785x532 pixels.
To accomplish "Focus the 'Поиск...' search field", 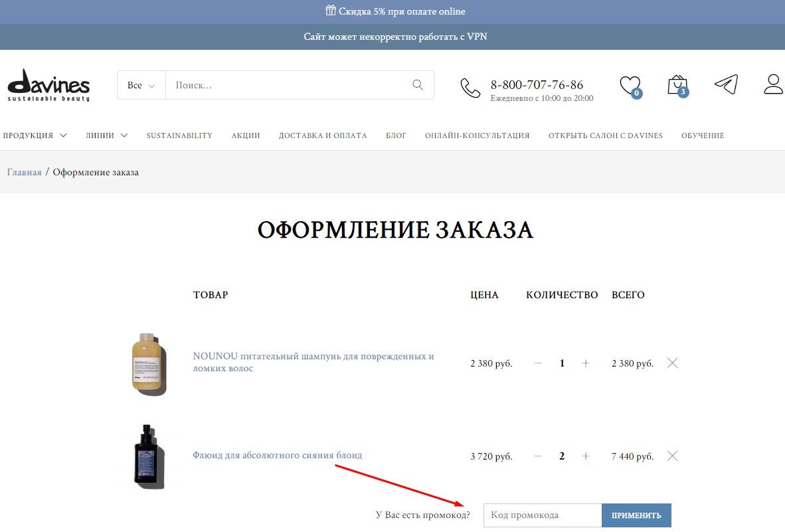I will pyautogui.click(x=288, y=85).
